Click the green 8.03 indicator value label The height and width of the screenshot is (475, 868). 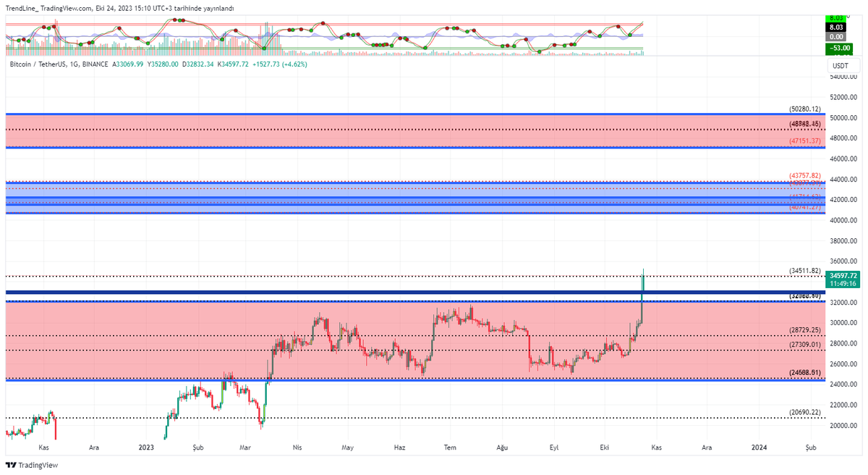(836, 17)
